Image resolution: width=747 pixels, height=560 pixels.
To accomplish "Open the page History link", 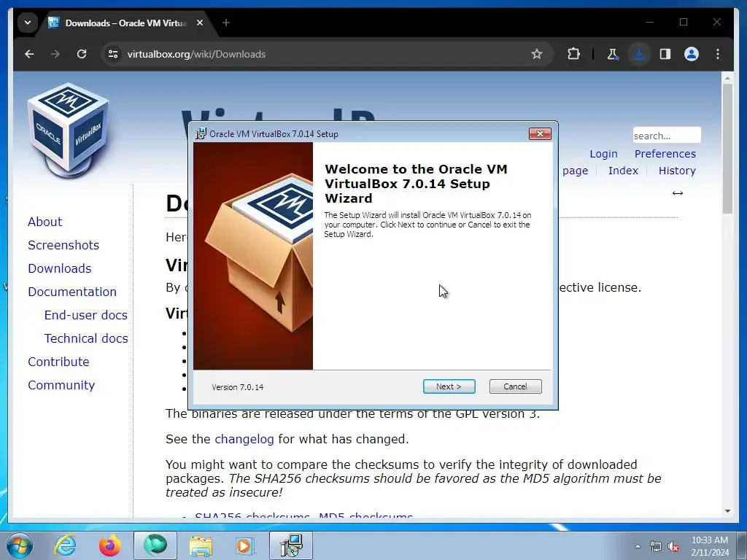I will (x=677, y=171).
